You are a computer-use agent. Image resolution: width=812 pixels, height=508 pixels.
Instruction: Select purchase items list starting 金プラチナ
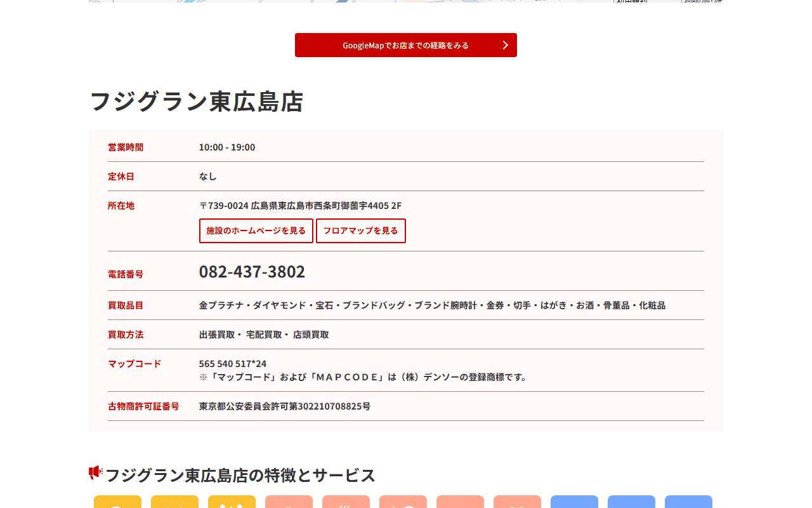(x=432, y=305)
